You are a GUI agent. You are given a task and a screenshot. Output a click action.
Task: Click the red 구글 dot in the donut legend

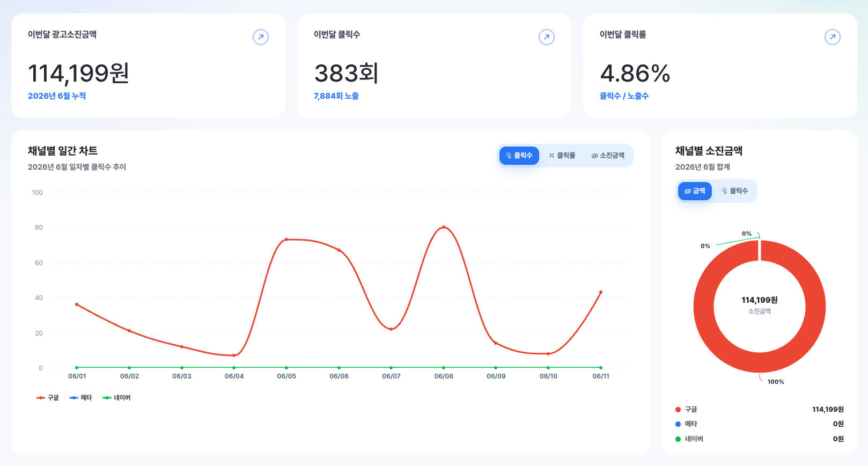tap(678, 410)
